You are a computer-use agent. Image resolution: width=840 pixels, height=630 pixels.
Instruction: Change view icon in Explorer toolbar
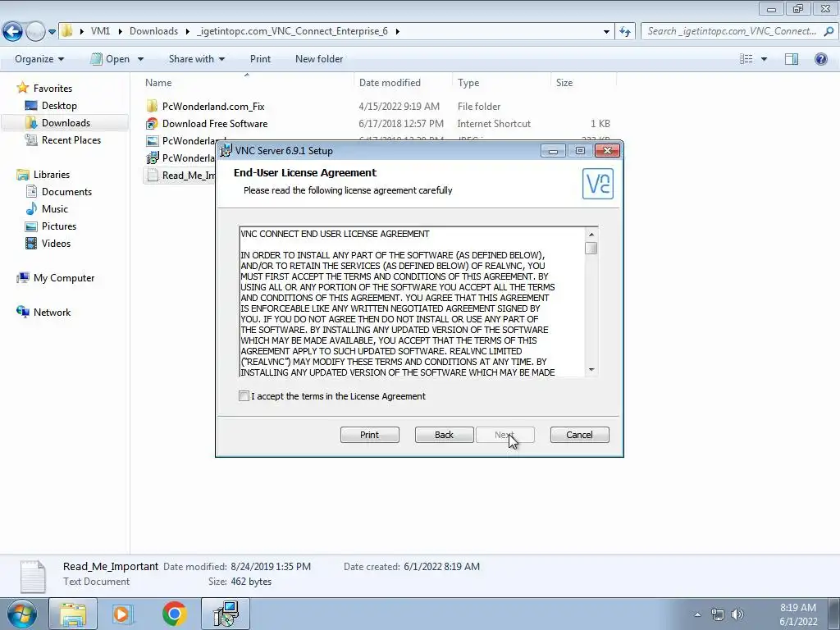[746, 59]
